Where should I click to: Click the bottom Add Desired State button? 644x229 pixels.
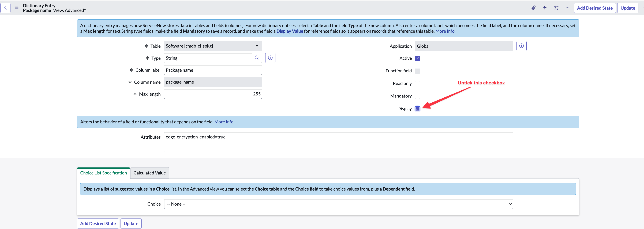click(98, 223)
